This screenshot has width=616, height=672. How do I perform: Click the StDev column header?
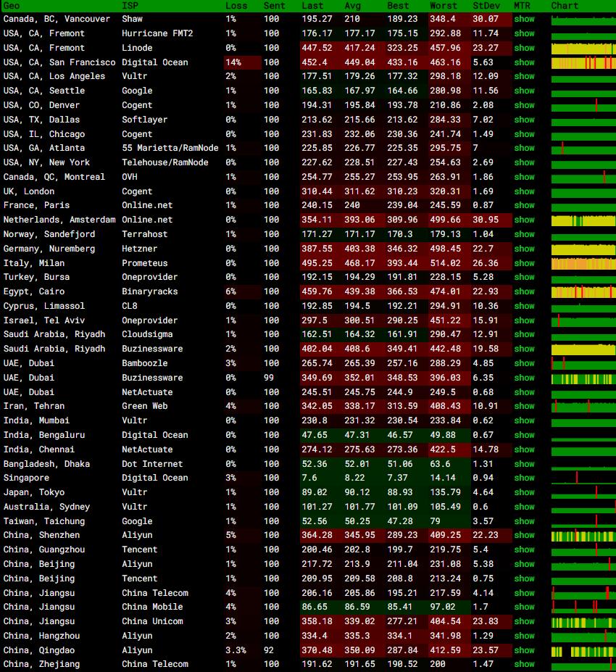[486, 6]
